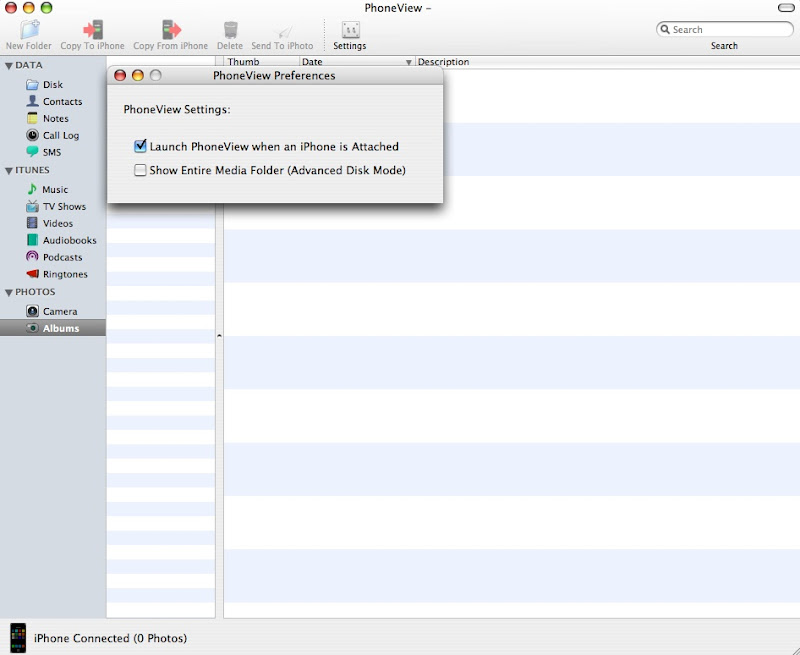The image size is (800, 655).
Task: Open the SMS sidebar item
Action: pyautogui.click(x=51, y=153)
